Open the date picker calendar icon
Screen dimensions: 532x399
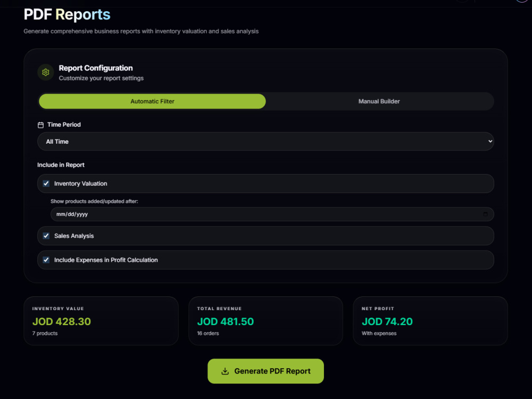(x=485, y=214)
